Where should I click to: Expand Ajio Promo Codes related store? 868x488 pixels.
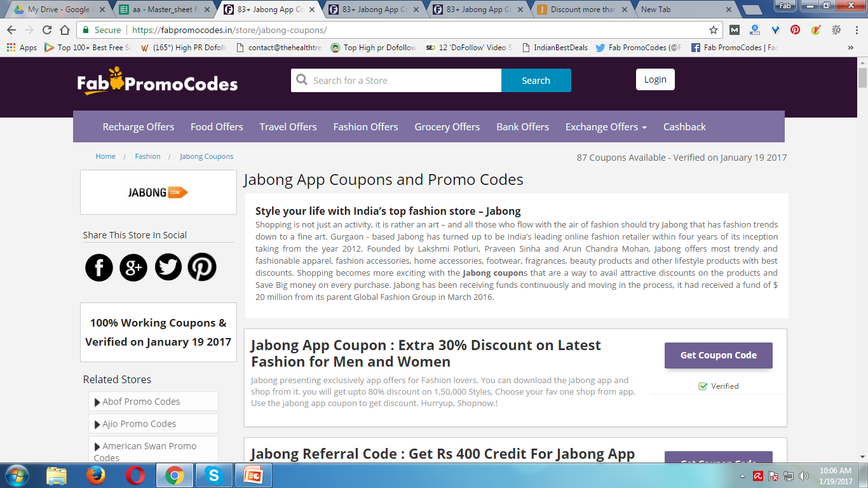(x=153, y=424)
